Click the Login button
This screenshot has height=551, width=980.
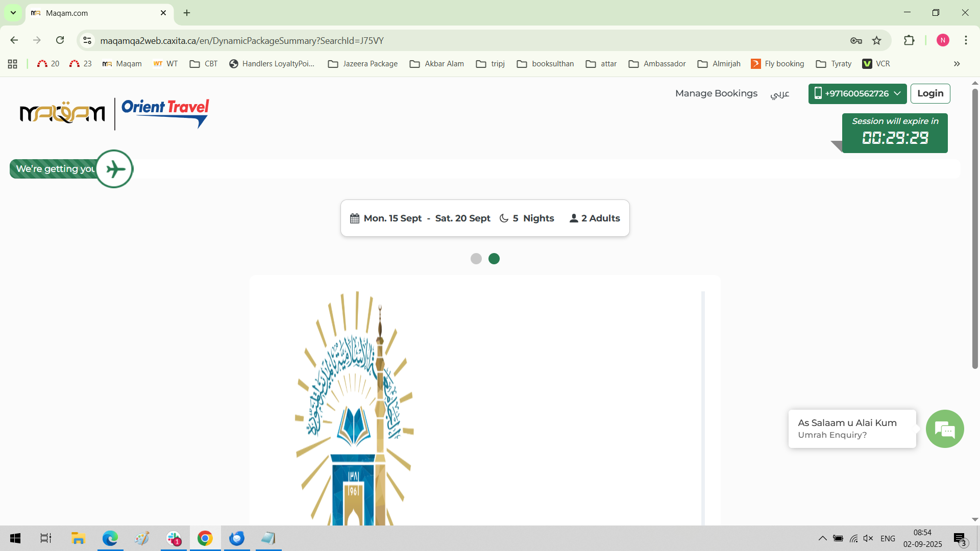(x=930, y=93)
